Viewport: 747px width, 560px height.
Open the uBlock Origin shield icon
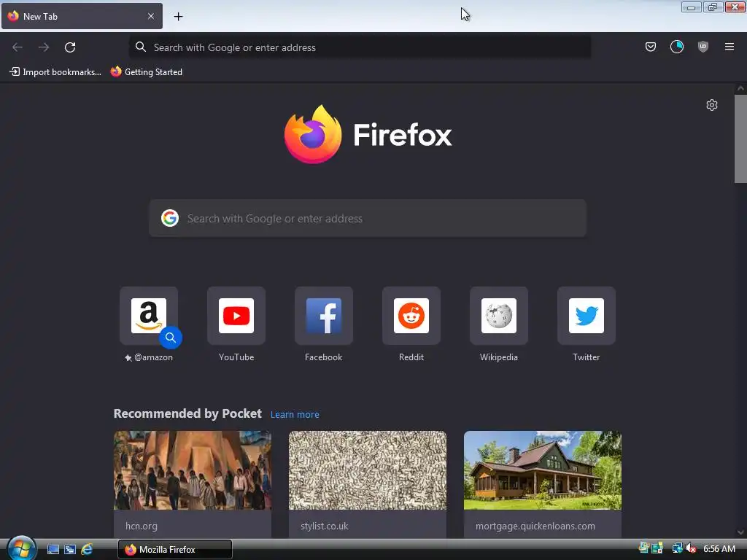point(703,47)
